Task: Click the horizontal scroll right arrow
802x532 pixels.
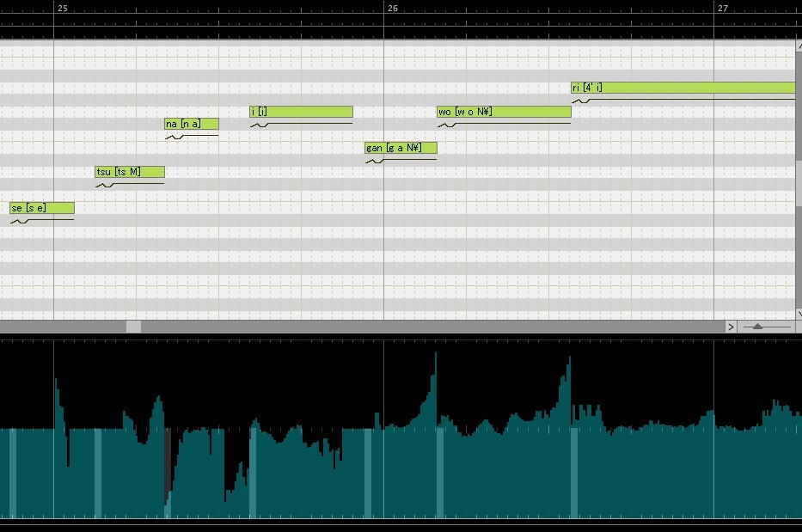Action: pyautogui.click(x=731, y=327)
